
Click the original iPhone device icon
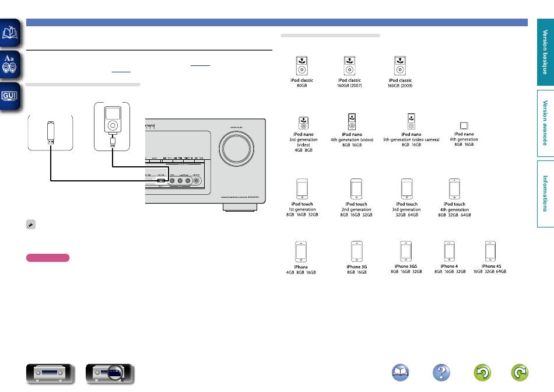click(301, 251)
